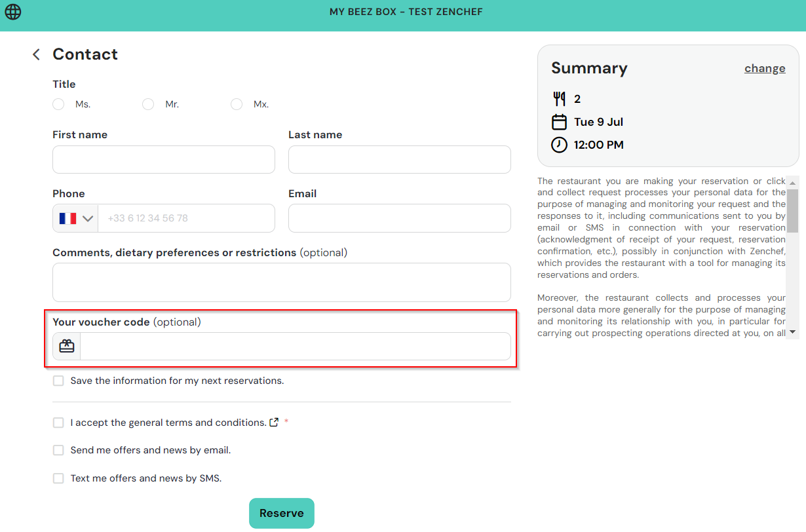Go back using the arrow beside Contact

(36, 54)
